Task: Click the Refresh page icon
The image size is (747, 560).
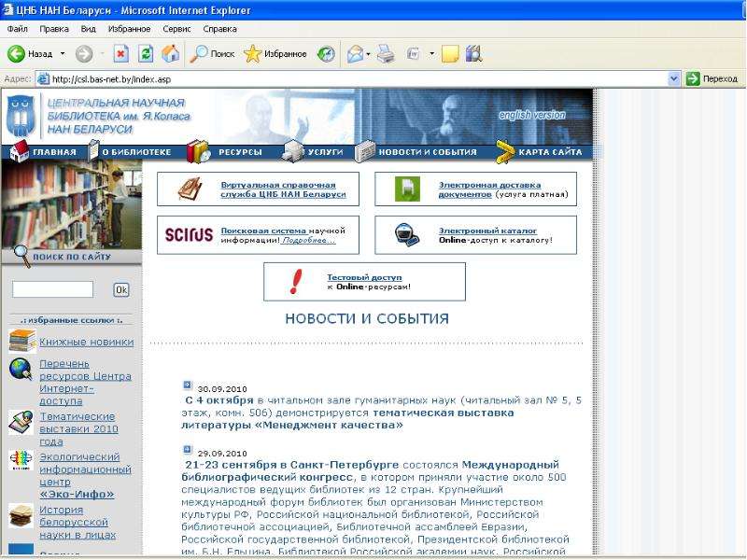Action: [x=146, y=54]
